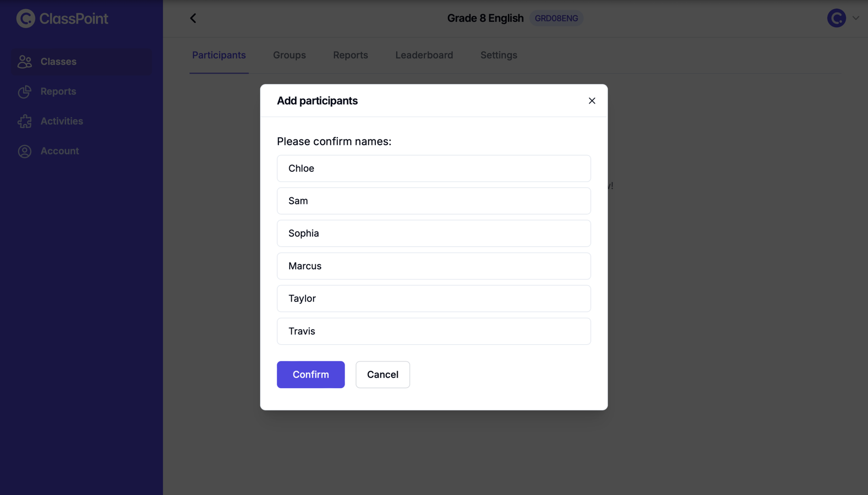Image resolution: width=868 pixels, height=495 pixels.
Task: Switch to the Groups tab
Action: coord(289,55)
